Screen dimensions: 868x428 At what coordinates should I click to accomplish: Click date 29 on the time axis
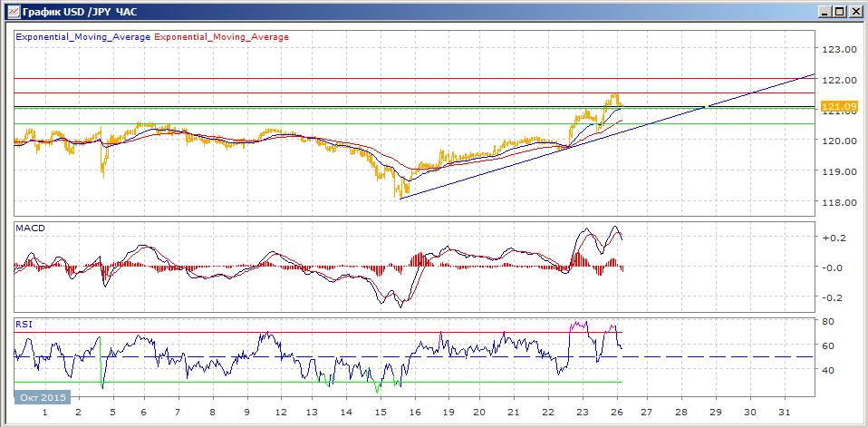pos(717,413)
